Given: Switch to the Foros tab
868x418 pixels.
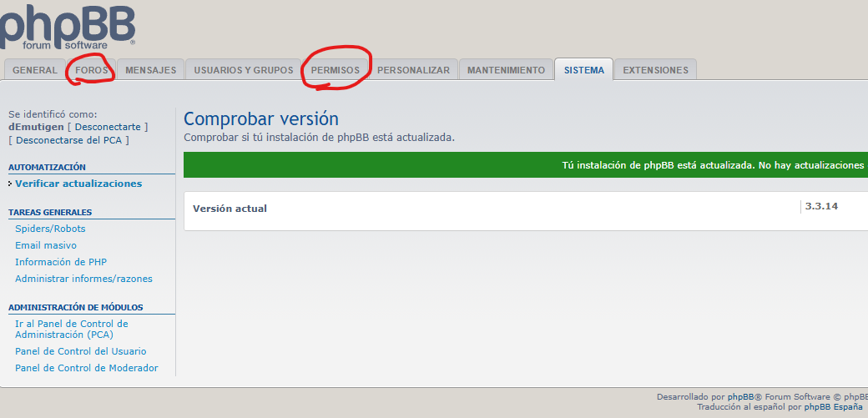Looking at the screenshot, I should pyautogui.click(x=92, y=70).
